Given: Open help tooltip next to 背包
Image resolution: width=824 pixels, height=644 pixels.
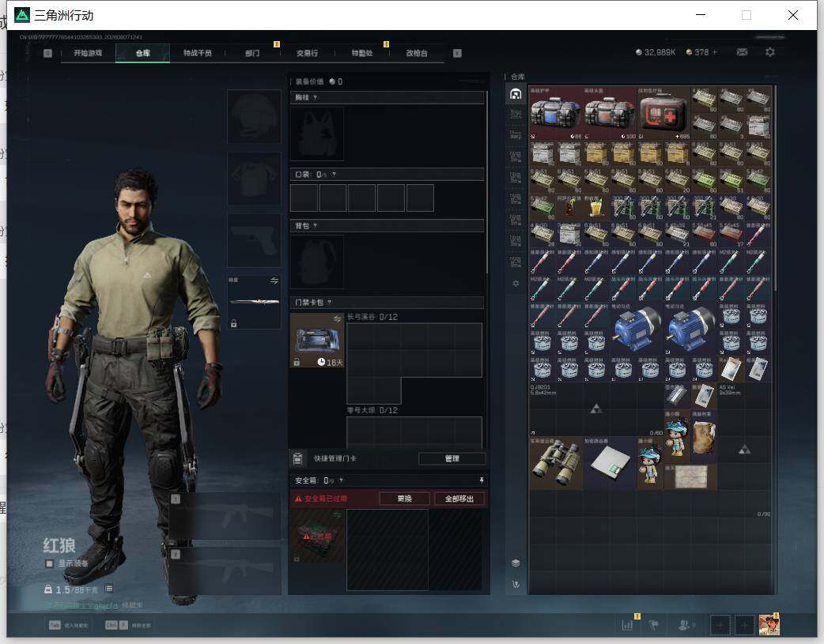Looking at the screenshot, I should (315, 226).
